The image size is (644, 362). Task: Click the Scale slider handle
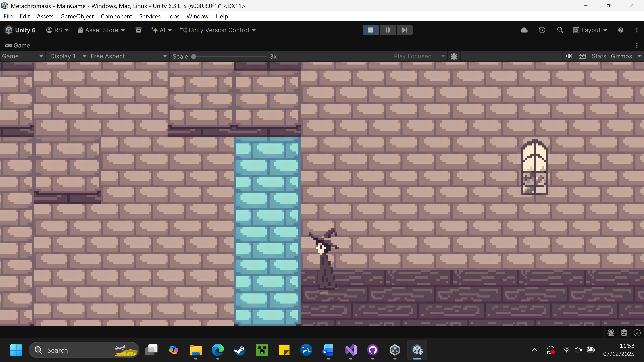point(194,57)
